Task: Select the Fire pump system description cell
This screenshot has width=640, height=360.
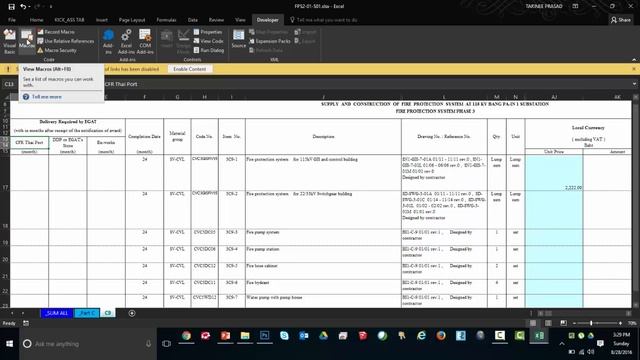Action: pos(323,237)
